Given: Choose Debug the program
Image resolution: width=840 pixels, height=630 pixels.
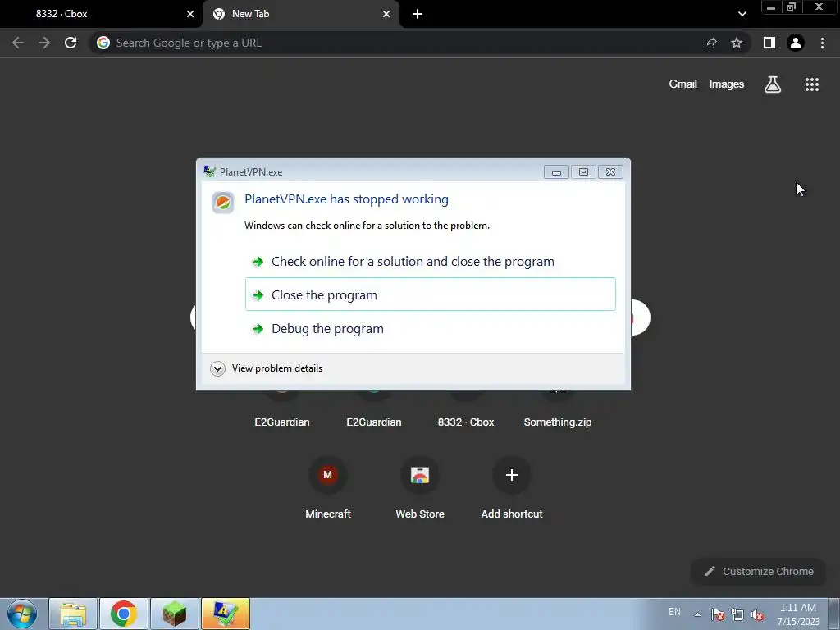Looking at the screenshot, I should (430, 328).
